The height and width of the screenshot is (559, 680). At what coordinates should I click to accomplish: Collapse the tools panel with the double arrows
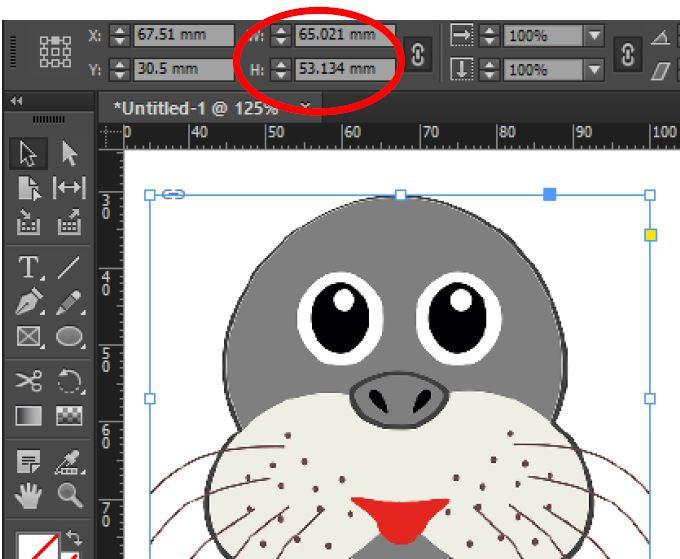[16, 101]
